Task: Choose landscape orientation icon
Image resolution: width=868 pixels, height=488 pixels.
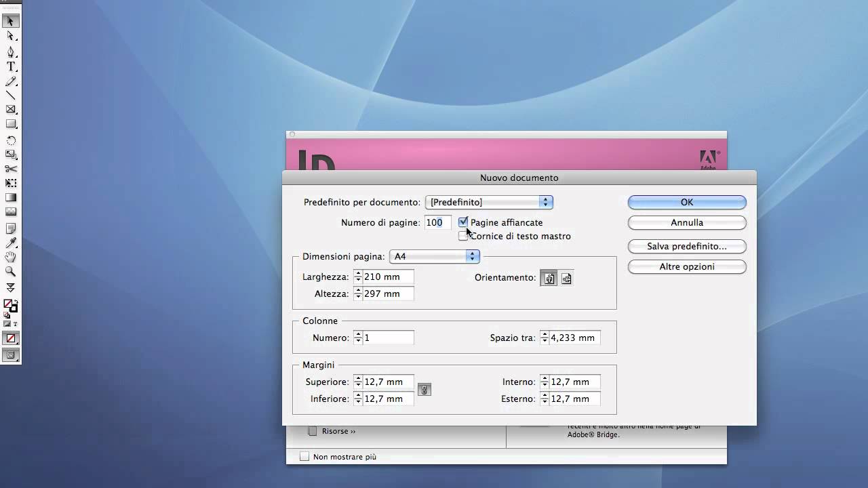Action: click(566, 278)
